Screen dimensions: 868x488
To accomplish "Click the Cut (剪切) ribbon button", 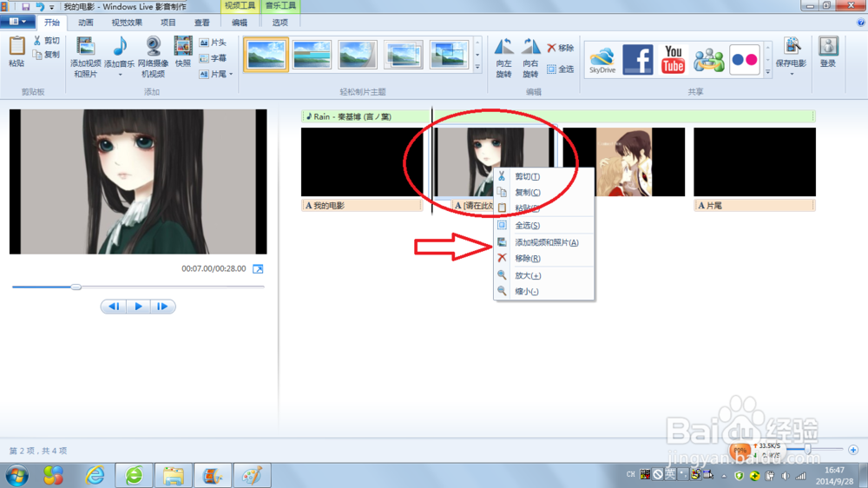I will pyautogui.click(x=47, y=41).
